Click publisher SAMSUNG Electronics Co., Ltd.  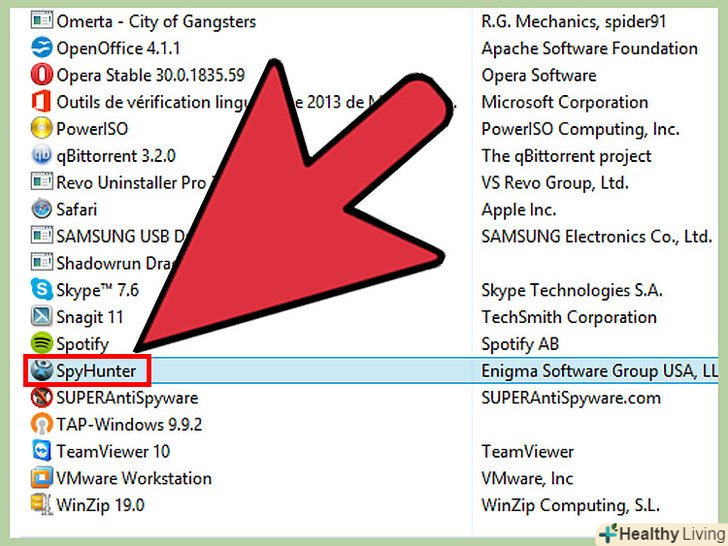(x=597, y=237)
